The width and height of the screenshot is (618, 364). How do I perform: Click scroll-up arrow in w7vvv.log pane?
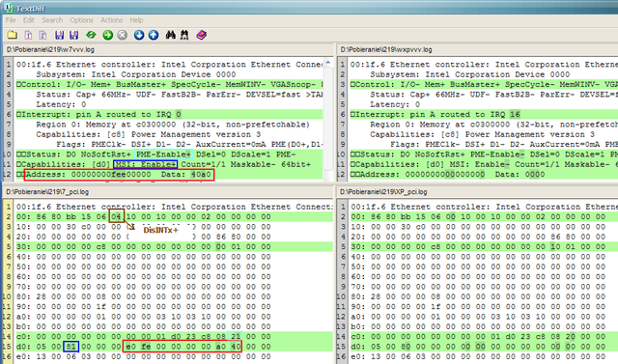(x=328, y=63)
